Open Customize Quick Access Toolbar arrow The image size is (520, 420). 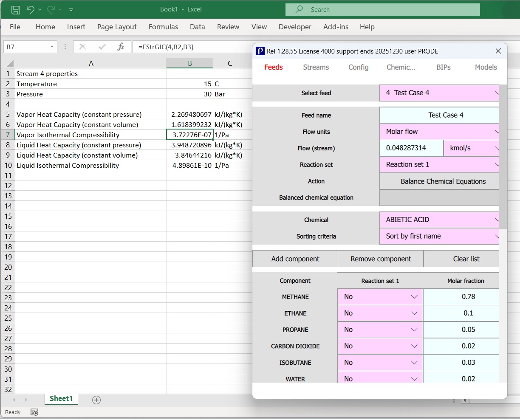pos(71,9)
